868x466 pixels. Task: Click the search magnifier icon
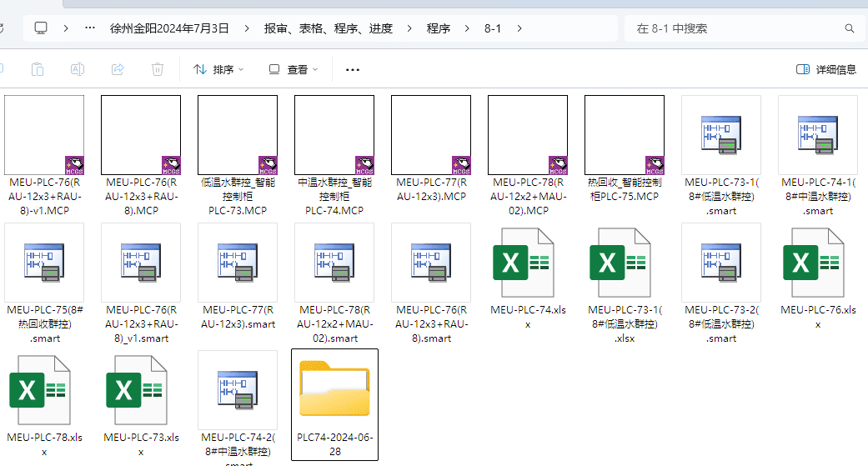coord(849,28)
